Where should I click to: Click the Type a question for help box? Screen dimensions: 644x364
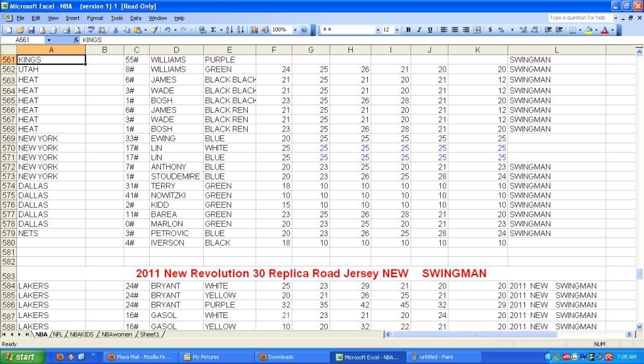pos(580,18)
